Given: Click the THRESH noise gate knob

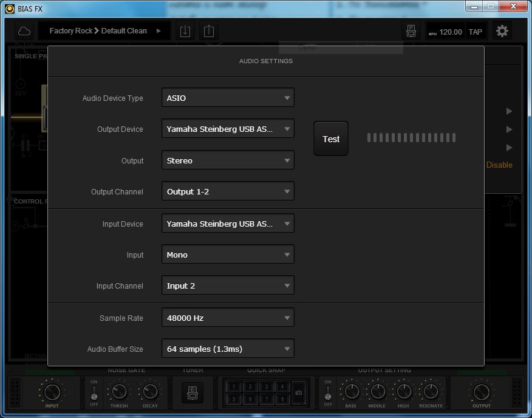Looking at the screenshot, I should coord(119,391).
